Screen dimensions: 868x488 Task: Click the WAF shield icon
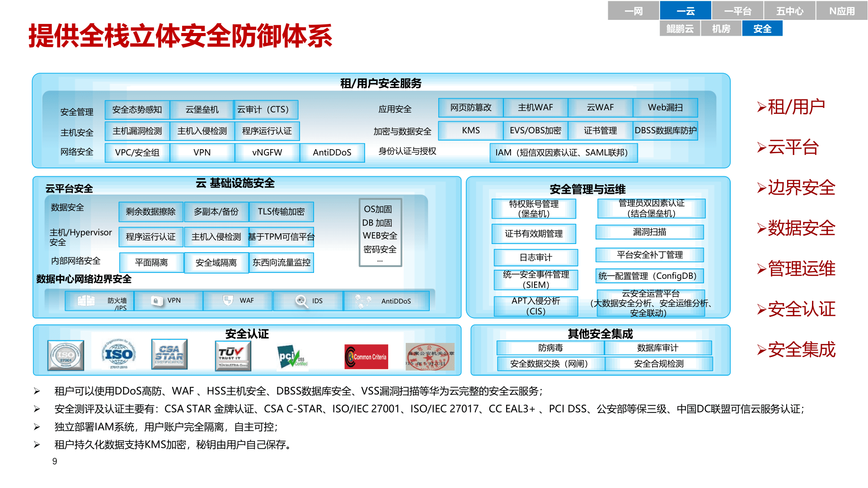click(x=228, y=300)
